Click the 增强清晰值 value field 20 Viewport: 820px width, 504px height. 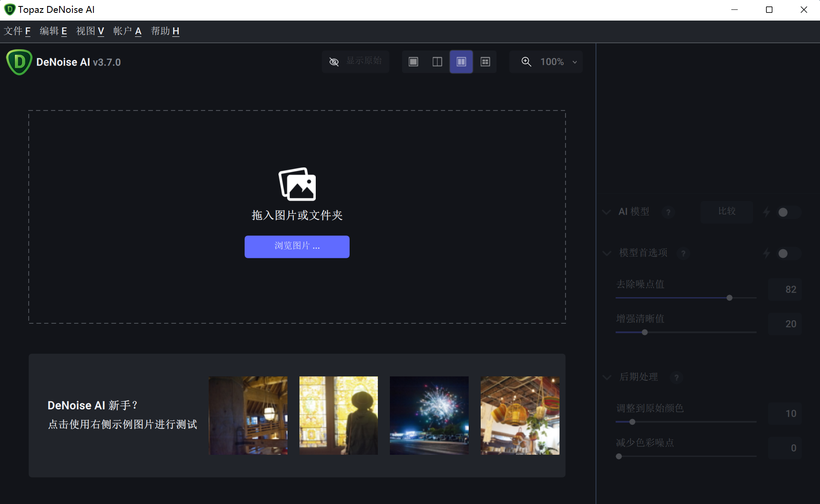click(784, 324)
